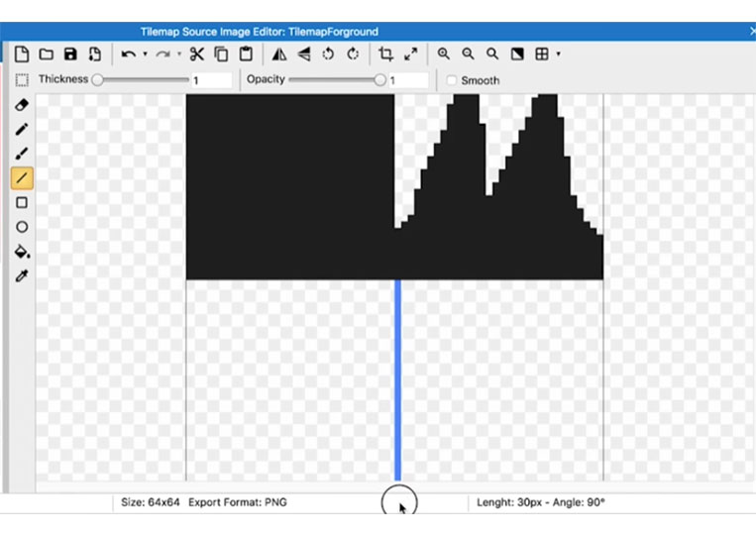Viewport: 756px width, 536px height.
Task: Select the Line tool
Action: pos(22,178)
